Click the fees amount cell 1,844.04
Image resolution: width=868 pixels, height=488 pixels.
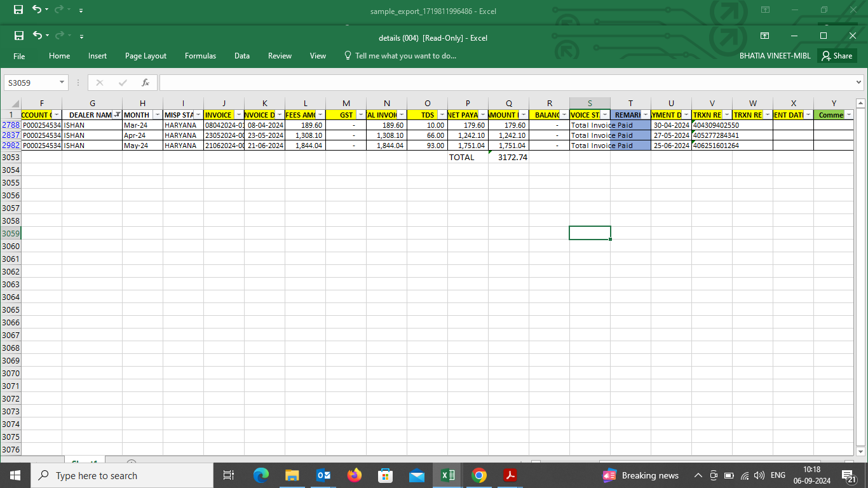pyautogui.click(x=305, y=146)
